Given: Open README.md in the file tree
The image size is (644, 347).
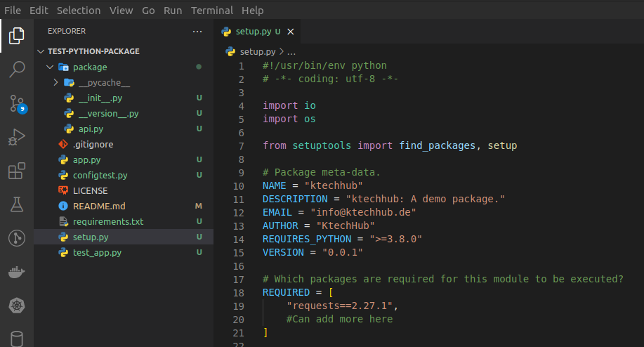Looking at the screenshot, I should click(x=99, y=206).
